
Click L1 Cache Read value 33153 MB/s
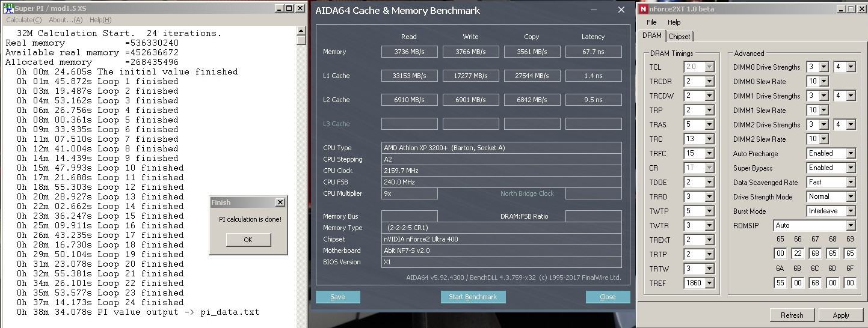click(409, 76)
